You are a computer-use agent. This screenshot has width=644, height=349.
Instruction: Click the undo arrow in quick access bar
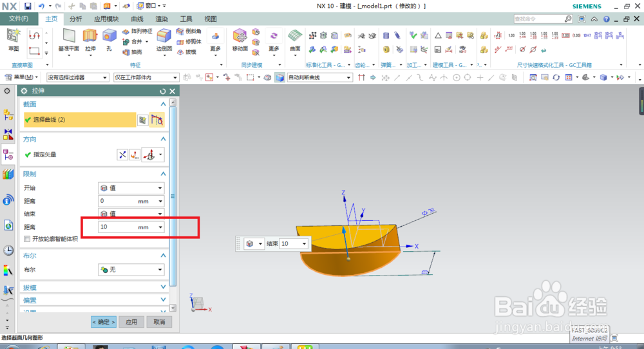point(41,6)
